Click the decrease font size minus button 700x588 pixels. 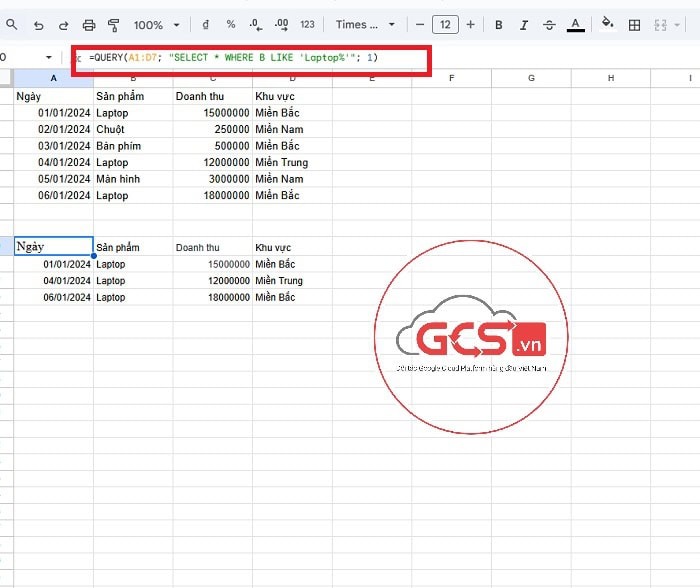click(420, 25)
